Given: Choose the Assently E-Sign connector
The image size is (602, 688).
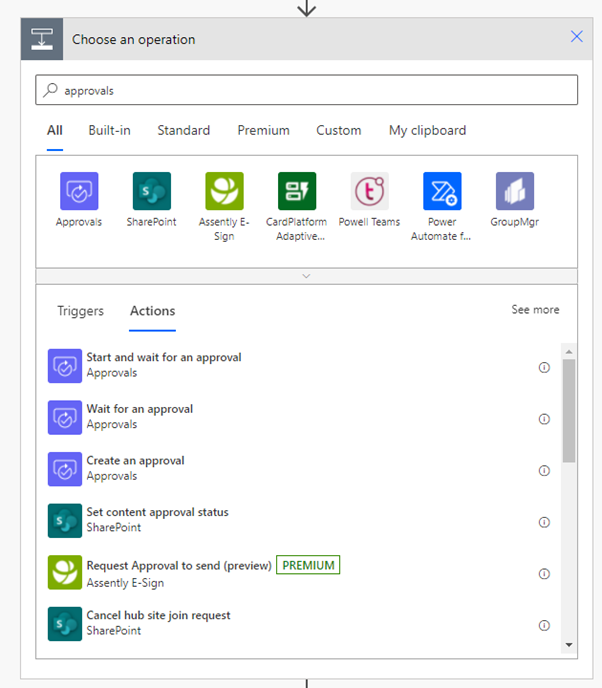Looking at the screenshot, I should coord(224,191).
